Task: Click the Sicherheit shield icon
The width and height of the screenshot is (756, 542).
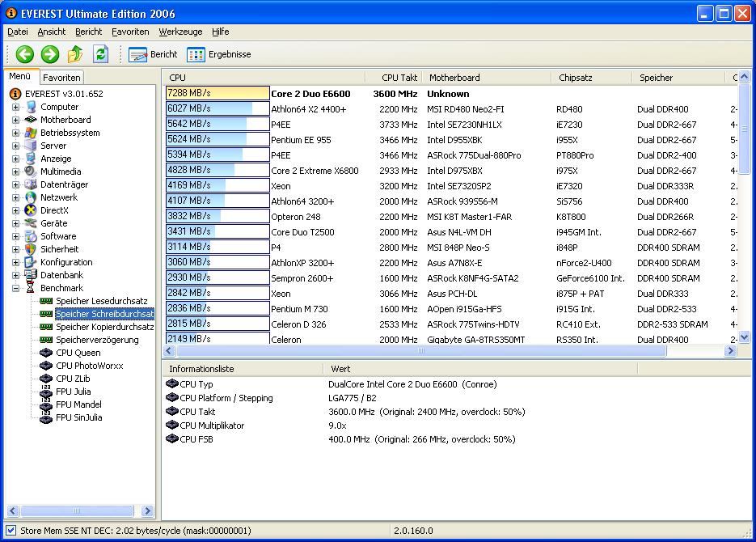Action: click(31, 249)
